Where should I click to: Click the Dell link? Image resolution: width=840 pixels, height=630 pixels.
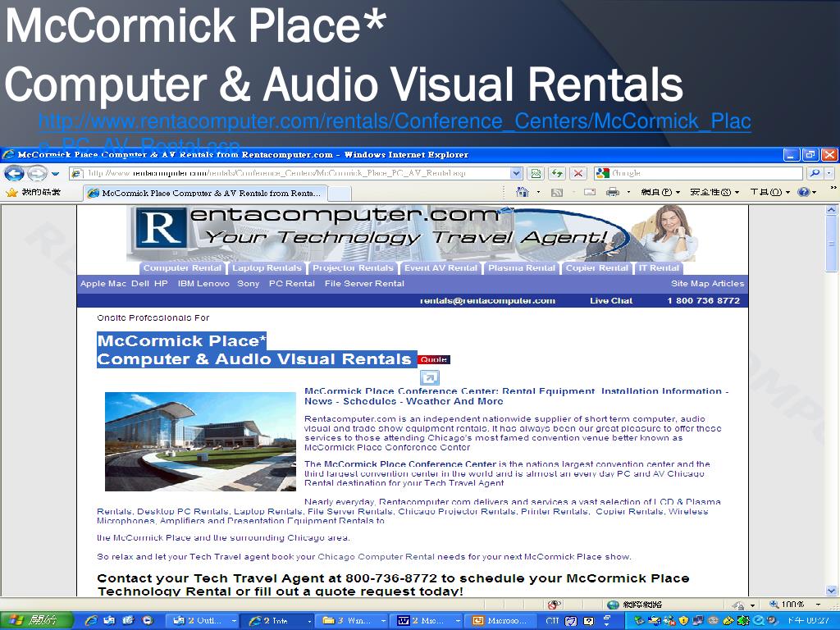[139, 283]
